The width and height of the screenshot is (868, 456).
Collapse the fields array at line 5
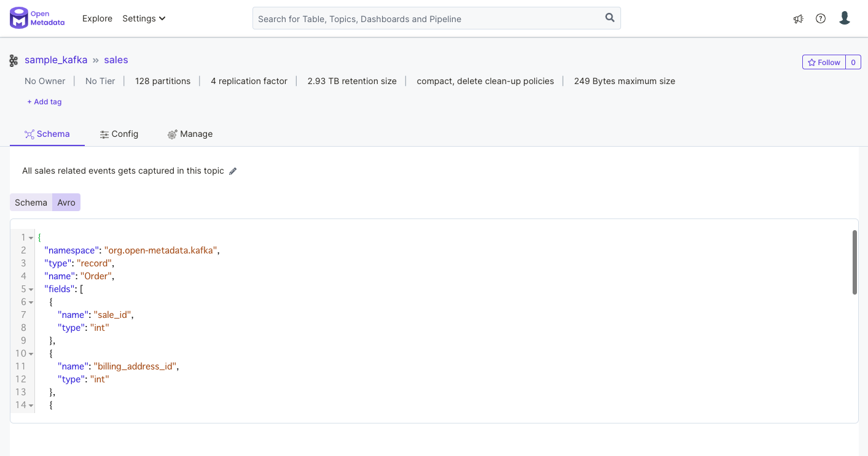tap(31, 290)
